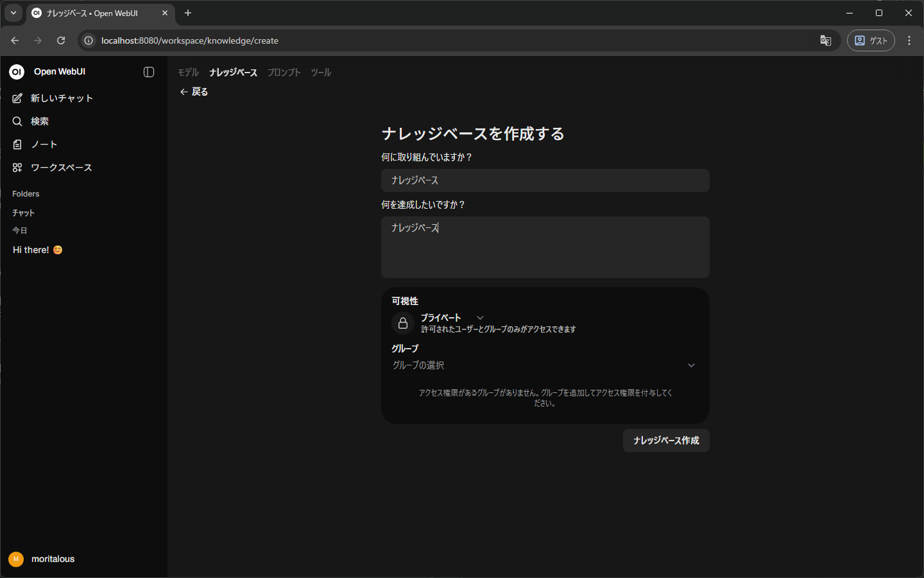Click the name input field 何に取り組んでいますか
The height and width of the screenshot is (578, 924).
pos(545,180)
